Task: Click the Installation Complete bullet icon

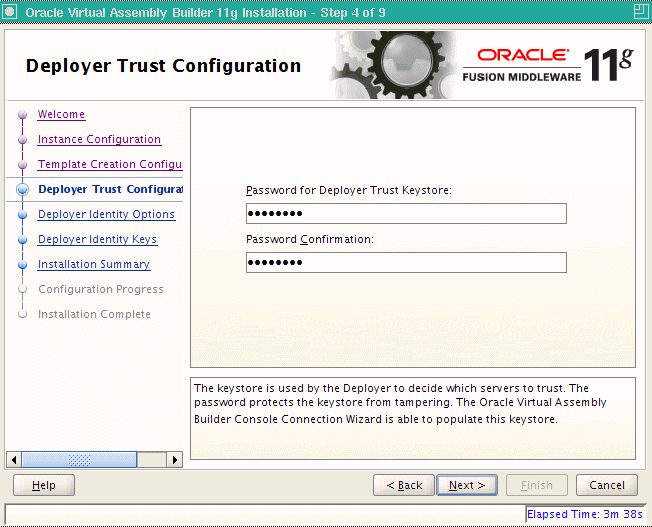Action: coord(22,314)
